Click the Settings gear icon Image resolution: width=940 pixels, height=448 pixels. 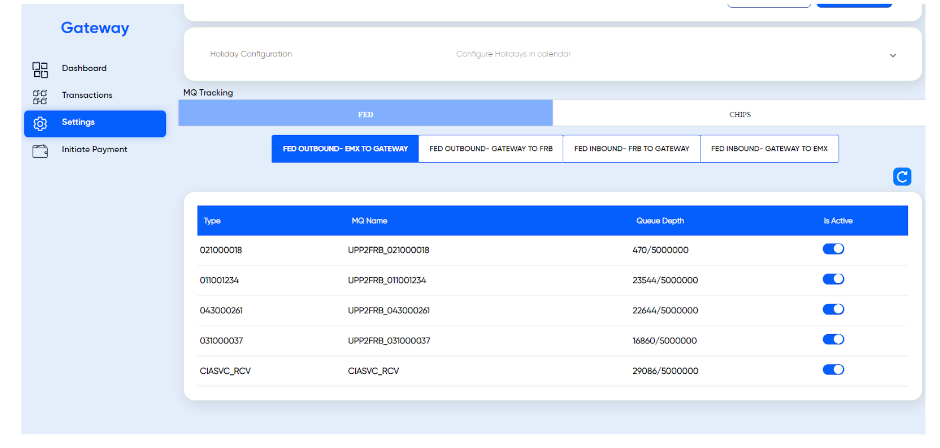40,123
